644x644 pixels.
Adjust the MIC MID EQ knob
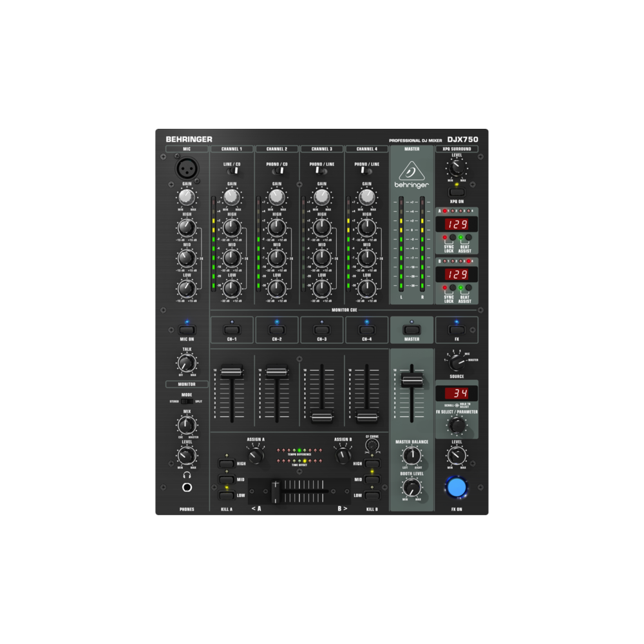click(187, 258)
